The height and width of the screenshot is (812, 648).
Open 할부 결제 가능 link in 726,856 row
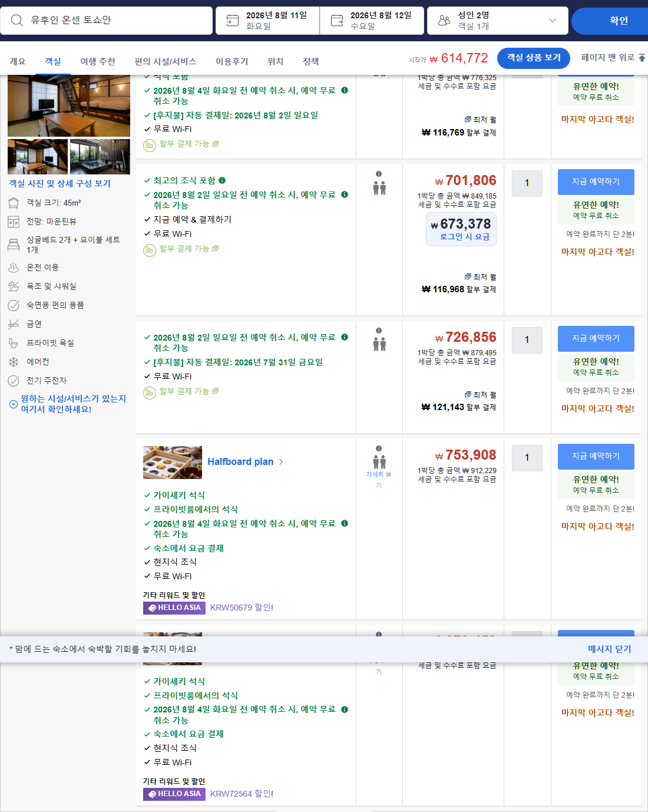pyautogui.click(x=189, y=391)
